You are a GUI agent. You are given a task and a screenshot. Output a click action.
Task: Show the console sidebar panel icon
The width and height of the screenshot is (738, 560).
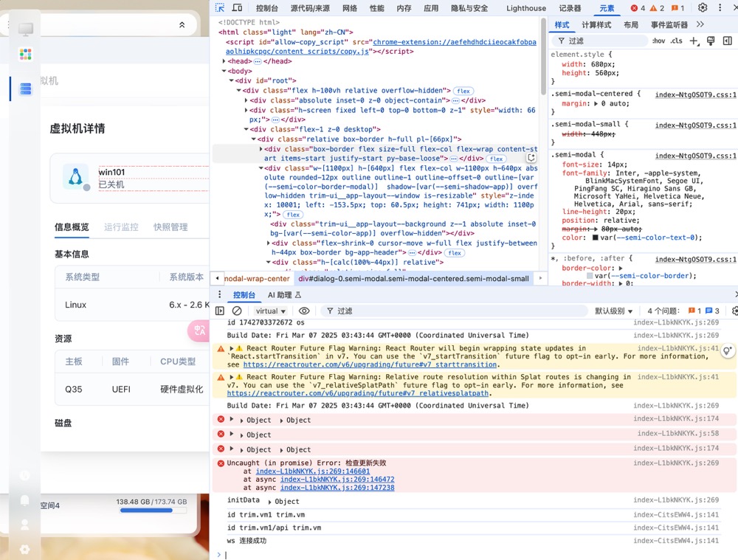coord(220,311)
